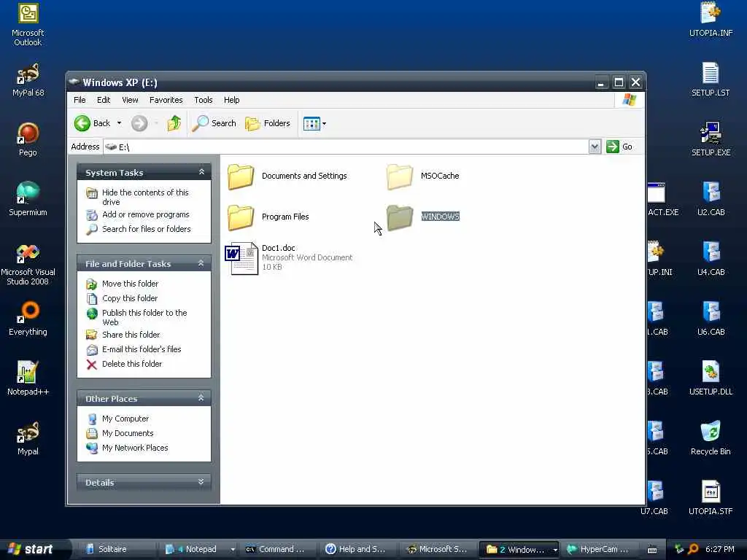Select the MSOCache folder
The width and height of the screenshot is (747, 560).
(422, 176)
